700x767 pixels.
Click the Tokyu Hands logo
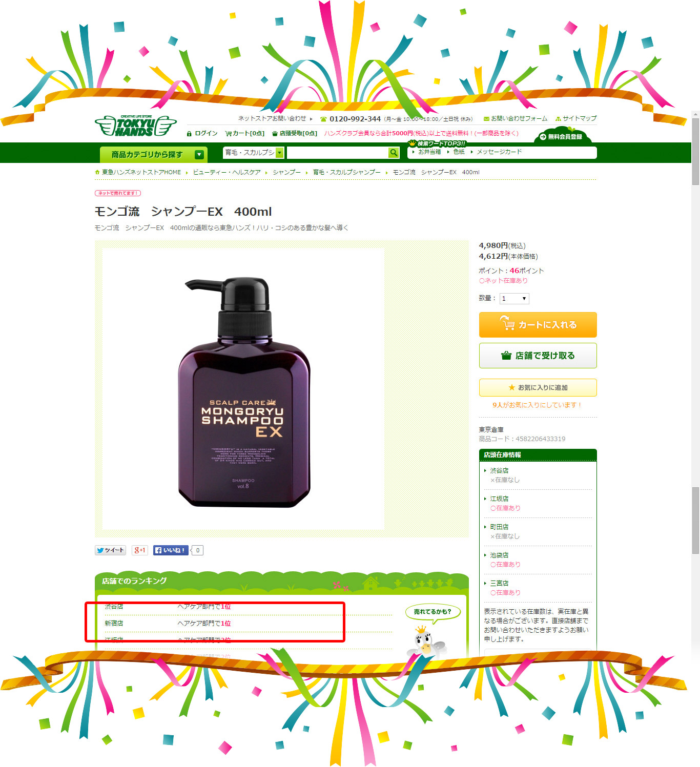136,126
